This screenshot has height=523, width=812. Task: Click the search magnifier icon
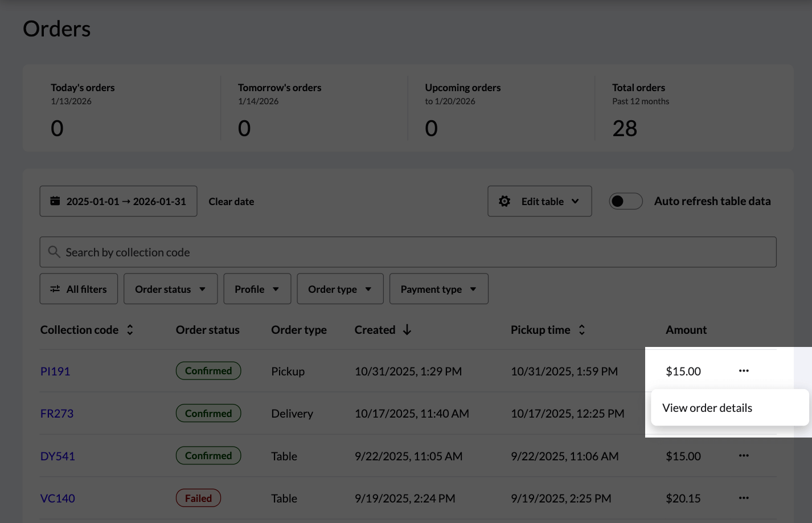(54, 252)
